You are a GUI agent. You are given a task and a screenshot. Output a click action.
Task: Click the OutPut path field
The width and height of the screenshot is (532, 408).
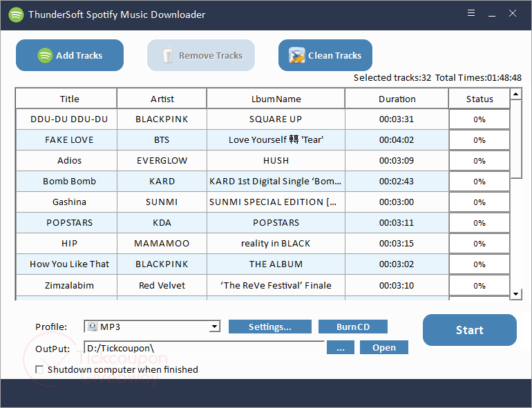[204, 348]
